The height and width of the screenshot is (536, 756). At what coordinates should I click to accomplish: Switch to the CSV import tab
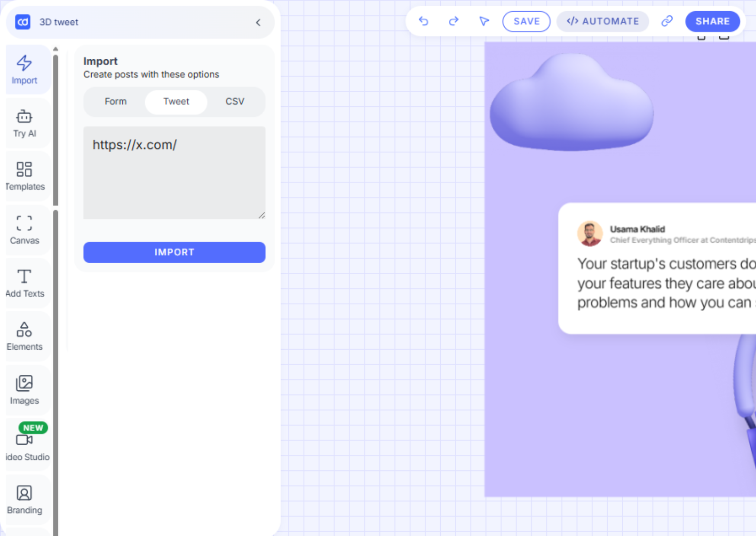[x=235, y=102]
